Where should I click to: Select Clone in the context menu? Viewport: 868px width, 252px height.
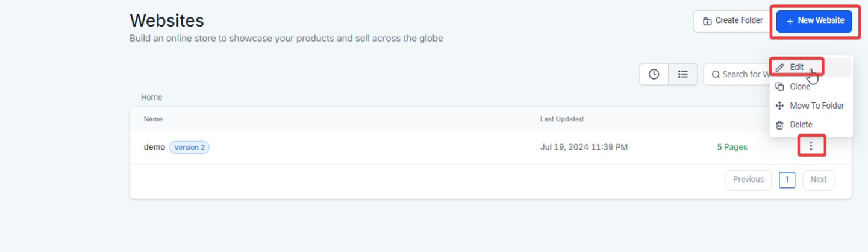pos(811,87)
